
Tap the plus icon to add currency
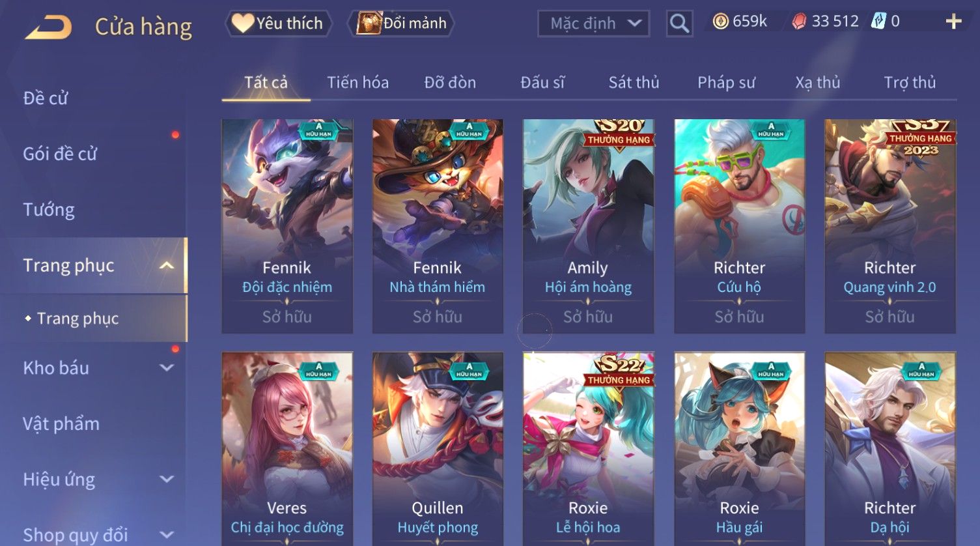(x=953, y=22)
